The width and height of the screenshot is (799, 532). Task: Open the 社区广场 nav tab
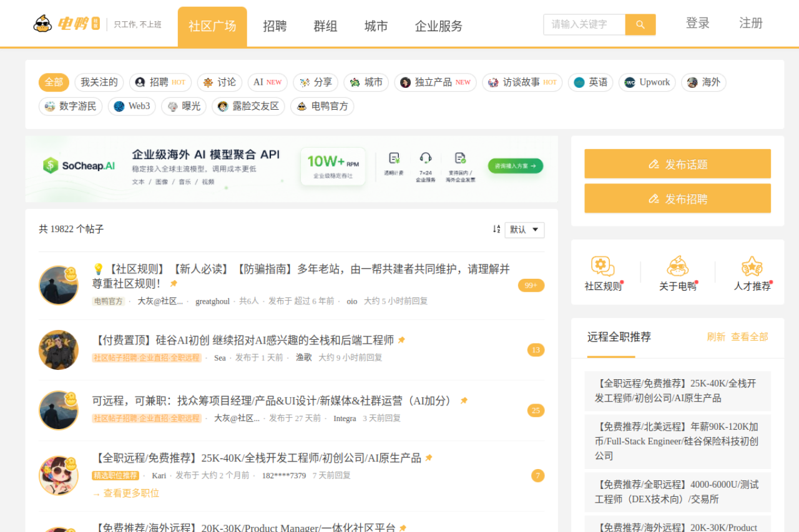pos(212,26)
